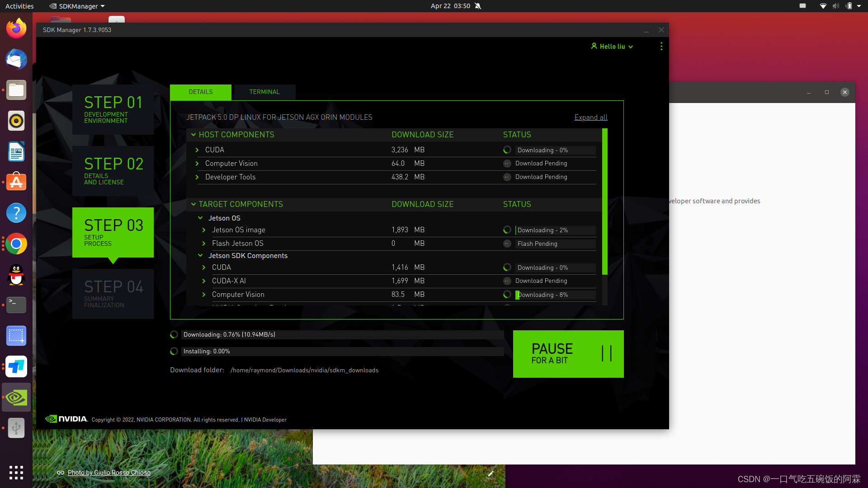Click the overall Downloading progress bar

[x=342, y=335]
